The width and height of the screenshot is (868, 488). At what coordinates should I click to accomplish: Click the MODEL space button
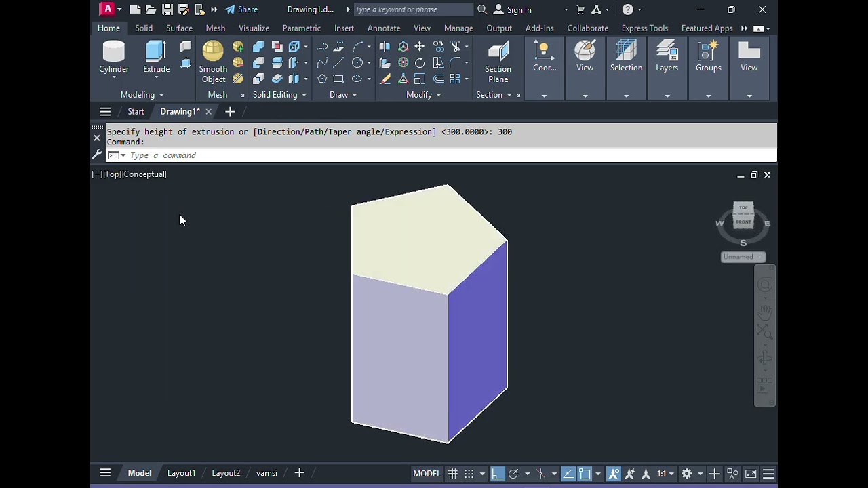tap(427, 474)
